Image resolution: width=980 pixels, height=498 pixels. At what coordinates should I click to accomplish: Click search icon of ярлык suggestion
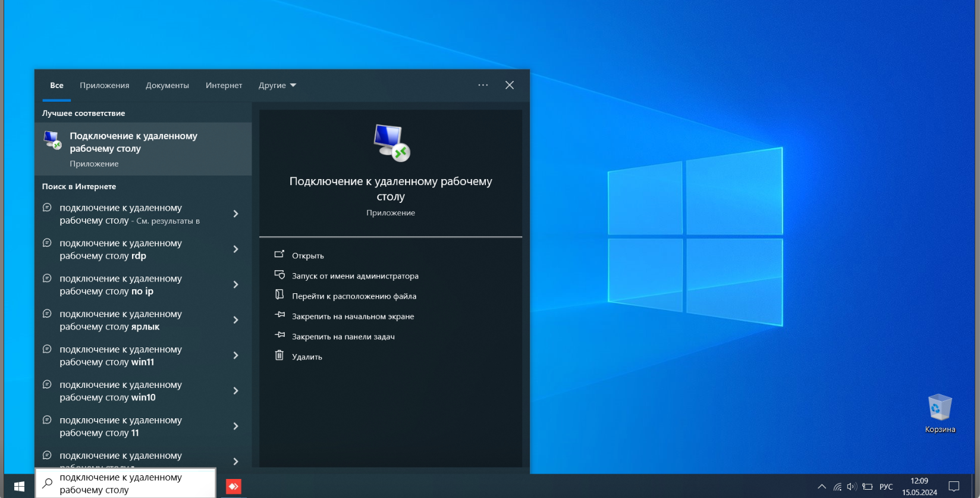(x=47, y=314)
